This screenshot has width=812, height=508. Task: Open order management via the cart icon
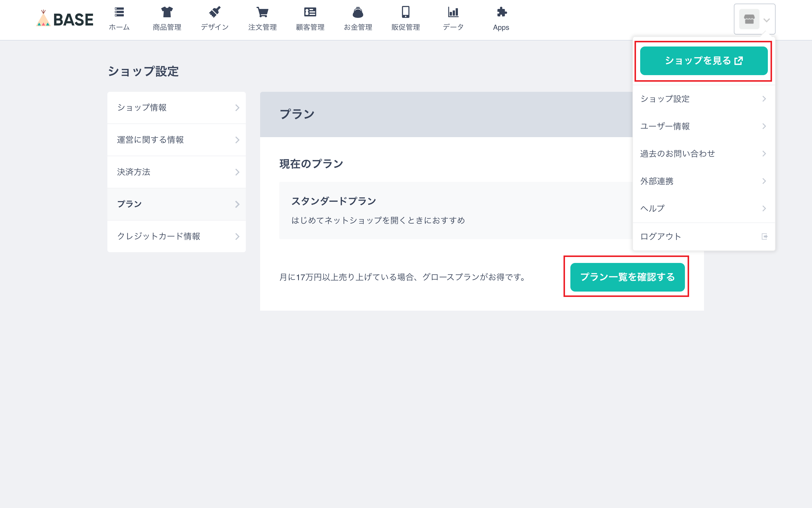(263, 12)
